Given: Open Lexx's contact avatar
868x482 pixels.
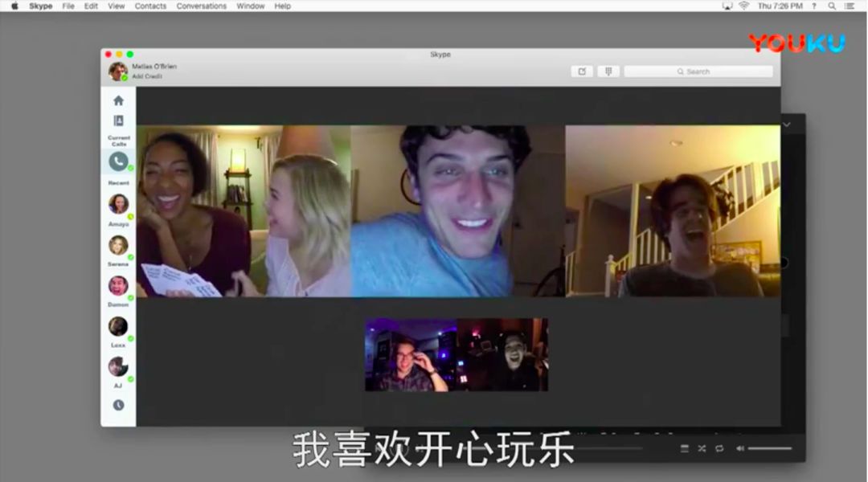Looking at the screenshot, I should point(118,326).
